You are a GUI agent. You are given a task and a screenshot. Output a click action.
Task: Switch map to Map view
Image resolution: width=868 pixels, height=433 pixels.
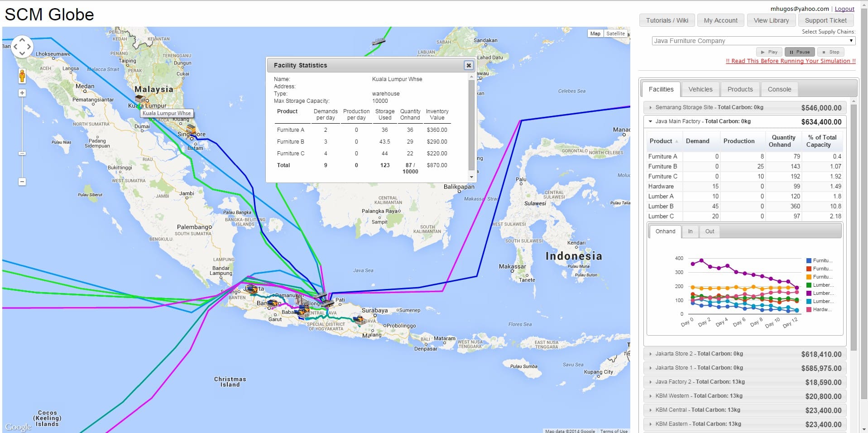pos(595,34)
